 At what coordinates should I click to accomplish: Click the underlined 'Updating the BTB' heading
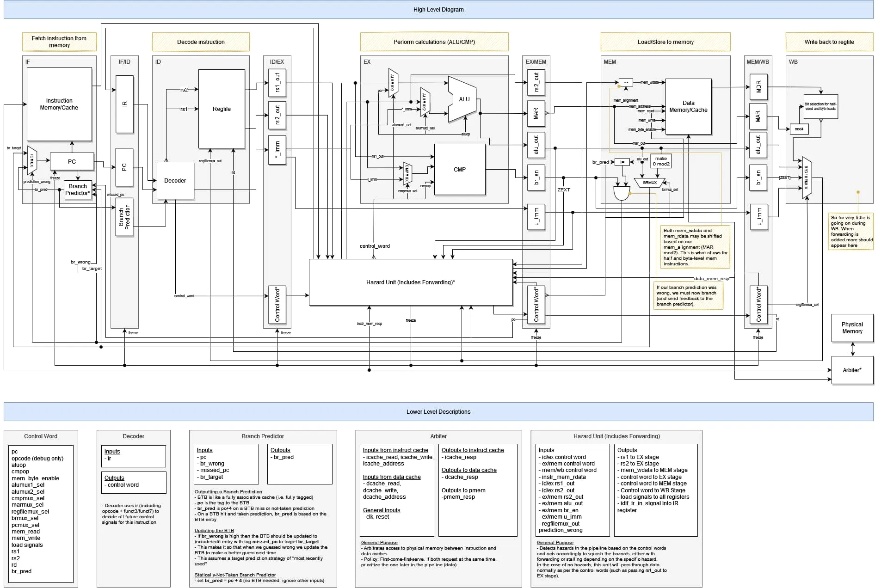click(x=214, y=531)
